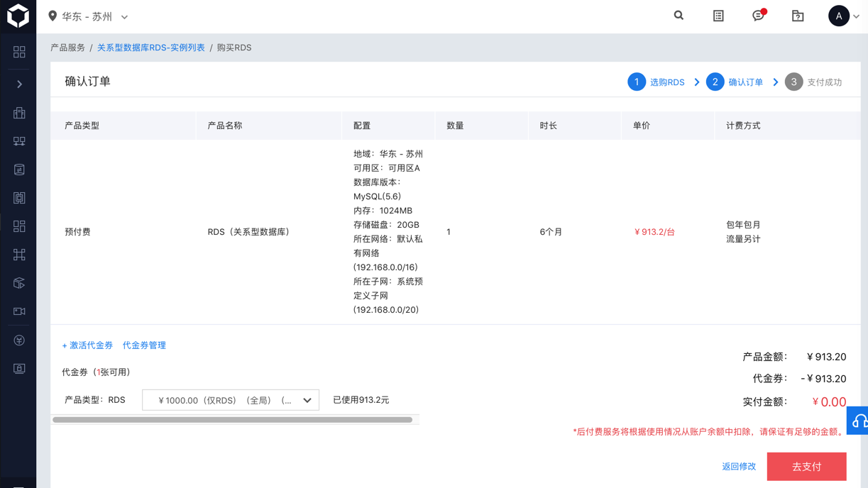
Task: Click step 3 支付成功
Action: (x=813, y=82)
